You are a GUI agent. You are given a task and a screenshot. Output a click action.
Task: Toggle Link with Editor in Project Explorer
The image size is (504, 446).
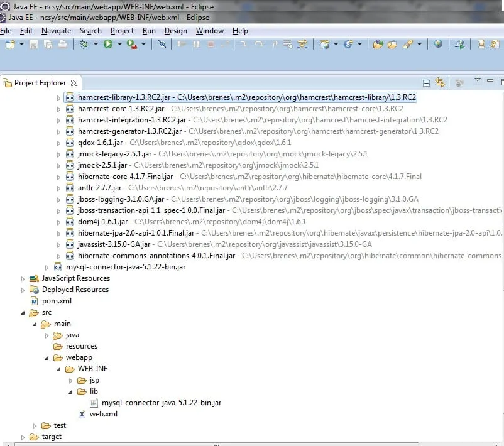tap(440, 82)
